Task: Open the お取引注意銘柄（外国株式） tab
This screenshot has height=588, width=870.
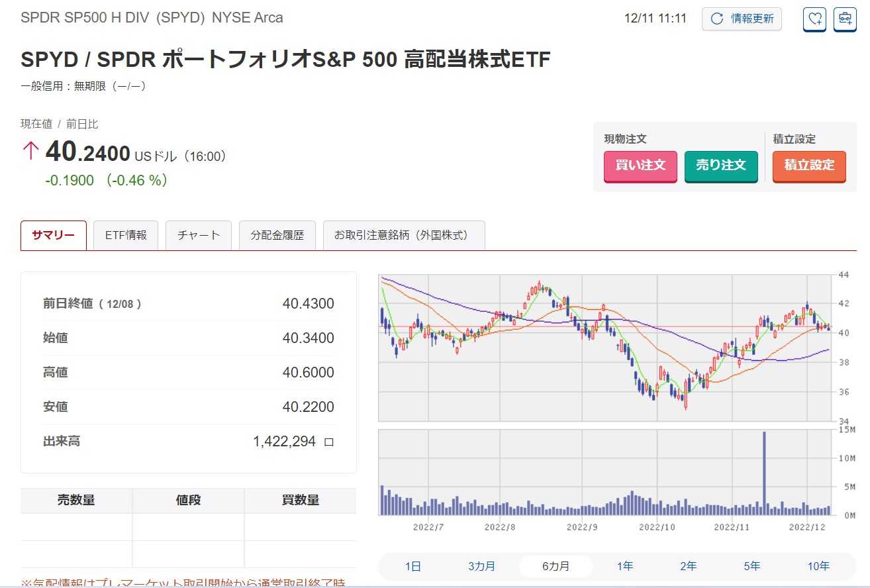Action: pos(404,235)
